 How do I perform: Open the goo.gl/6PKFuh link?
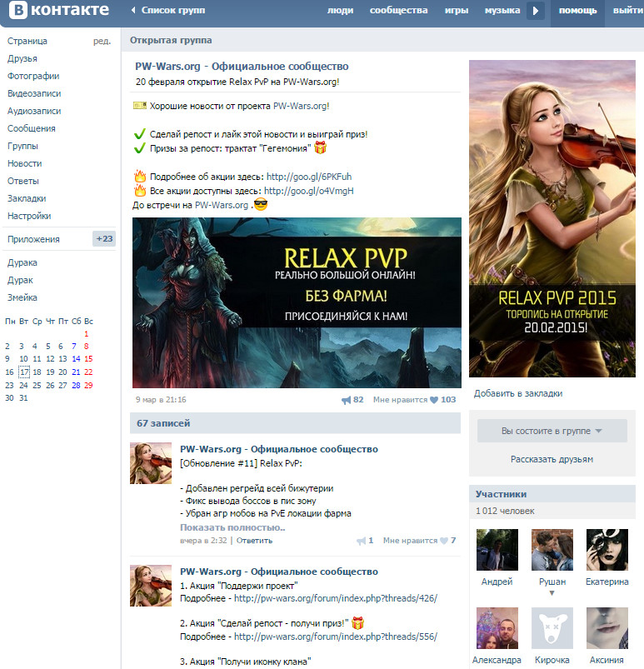pyautogui.click(x=309, y=177)
